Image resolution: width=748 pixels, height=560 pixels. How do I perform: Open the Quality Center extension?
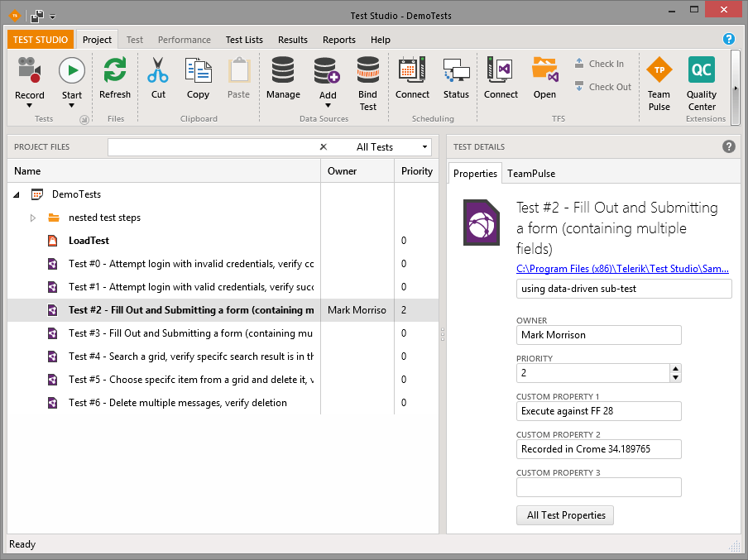click(x=702, y=84)
